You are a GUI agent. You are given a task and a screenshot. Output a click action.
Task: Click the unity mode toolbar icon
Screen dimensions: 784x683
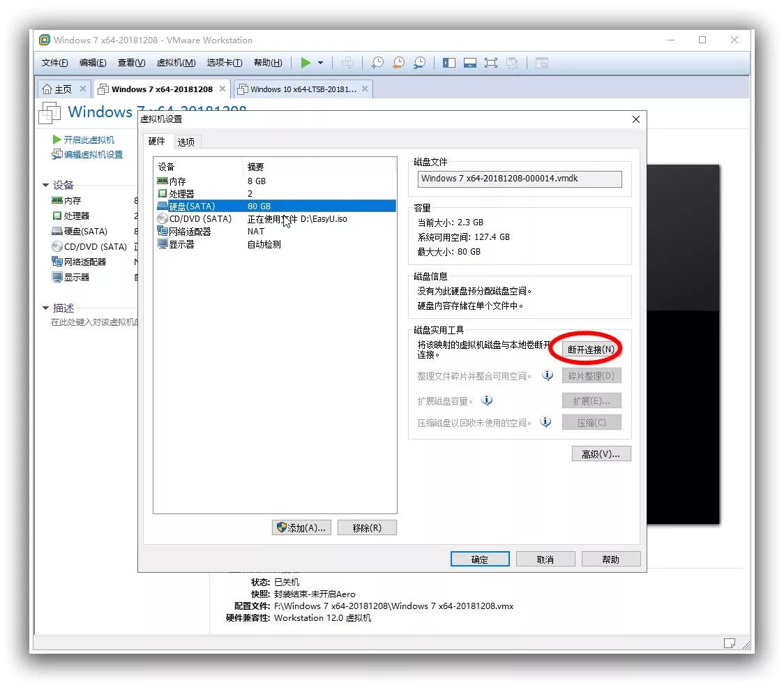(512, 63)
